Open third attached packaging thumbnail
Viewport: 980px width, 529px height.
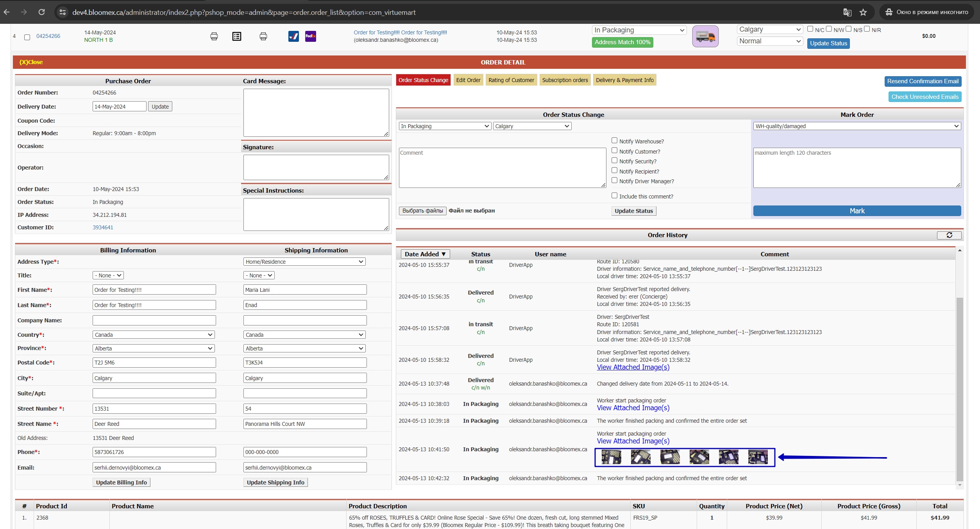coord(670,457)
